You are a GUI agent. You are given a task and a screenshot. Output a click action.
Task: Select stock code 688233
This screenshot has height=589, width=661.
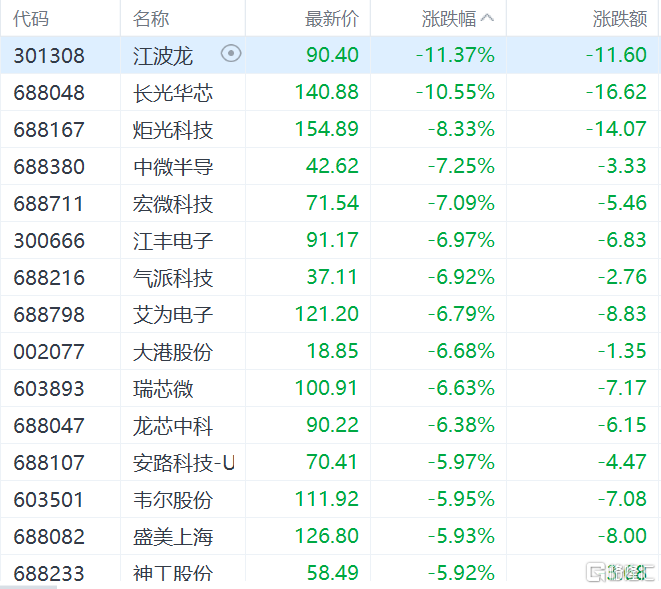49,573
